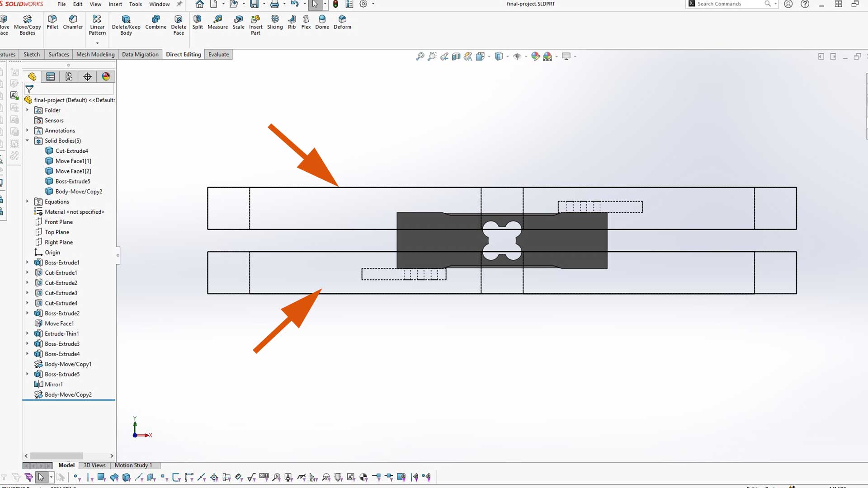Select the Fillet tool
The height and width of the screenshot is (488, 868).
pyautogui.click(x=52, y=22)
